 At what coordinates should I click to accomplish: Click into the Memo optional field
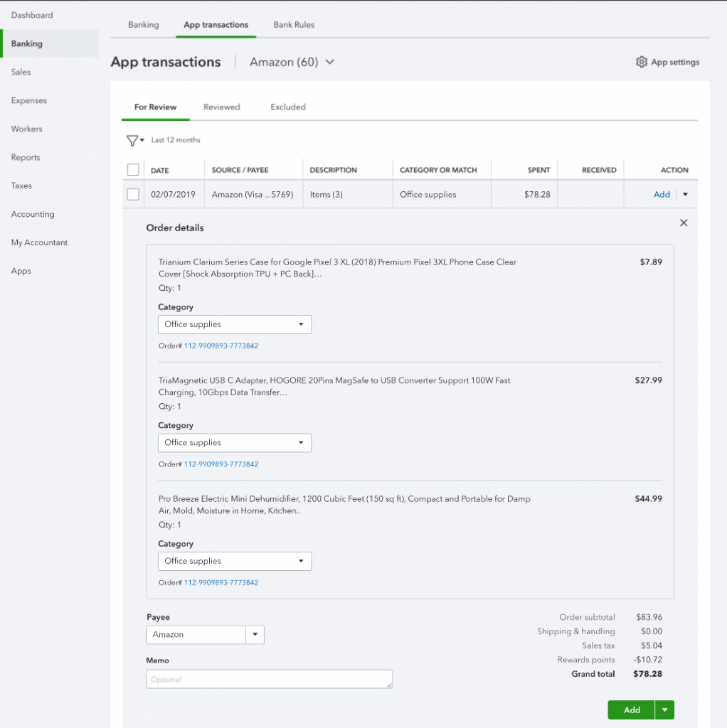[x=269, y=679]
